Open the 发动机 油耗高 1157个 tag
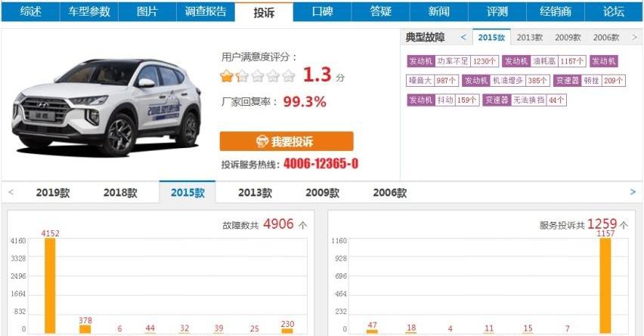Viewport: 644px width, 336px height. [544, 61]
